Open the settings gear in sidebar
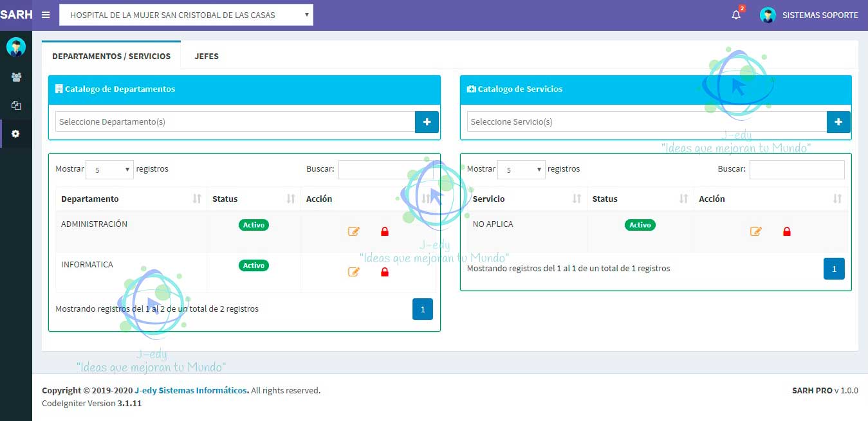868x421 pixels. (x=16, y=134)
